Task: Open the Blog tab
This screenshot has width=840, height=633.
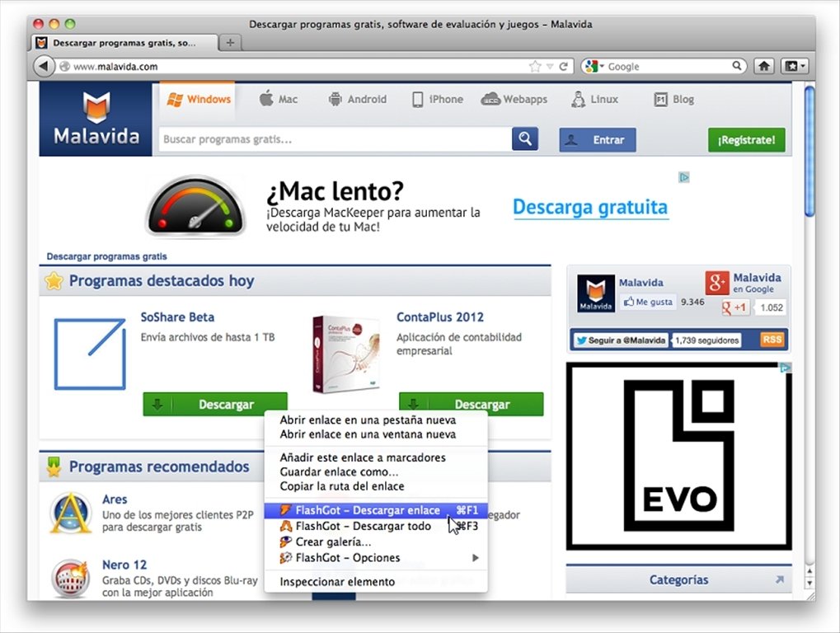Action: 674,100
